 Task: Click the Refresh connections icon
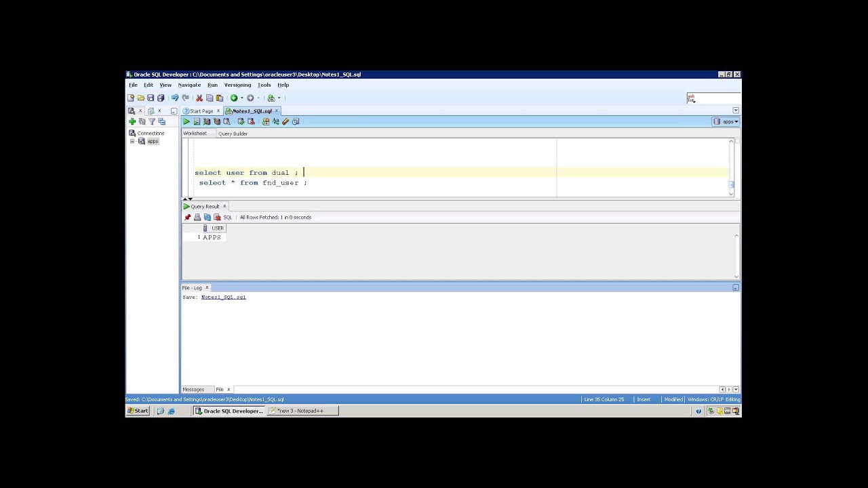pyautogui.click(x=142, y=121)
